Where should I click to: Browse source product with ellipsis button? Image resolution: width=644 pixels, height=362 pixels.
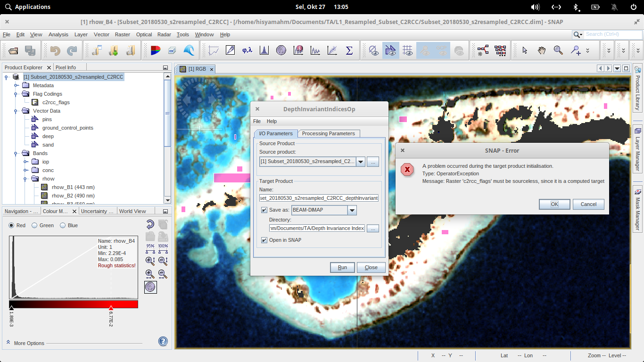373,162
